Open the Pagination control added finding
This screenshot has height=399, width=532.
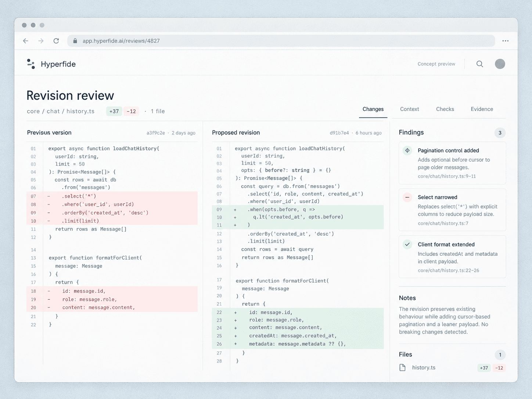[x=452, y=163]
